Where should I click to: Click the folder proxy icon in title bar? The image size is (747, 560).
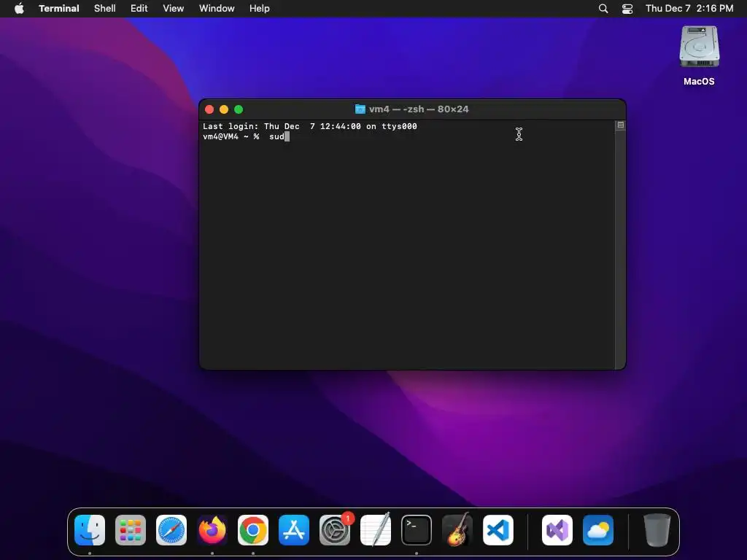click(x=360, y=109)
